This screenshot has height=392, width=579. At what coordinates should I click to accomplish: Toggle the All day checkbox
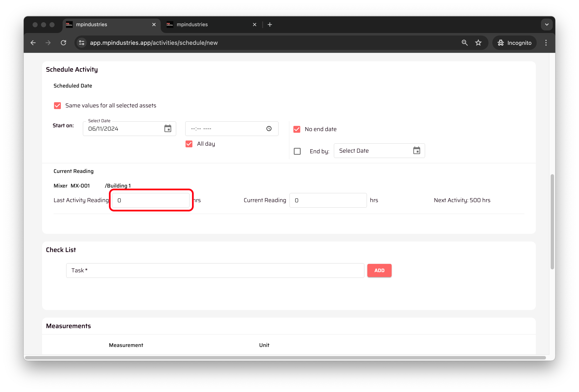[x=189, y=144]
